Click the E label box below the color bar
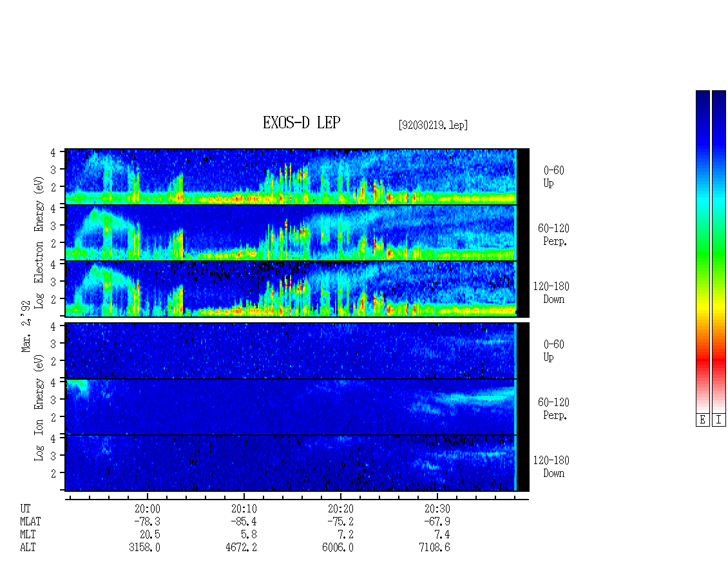The image size is (728, 564). click(x=702, y=420)
